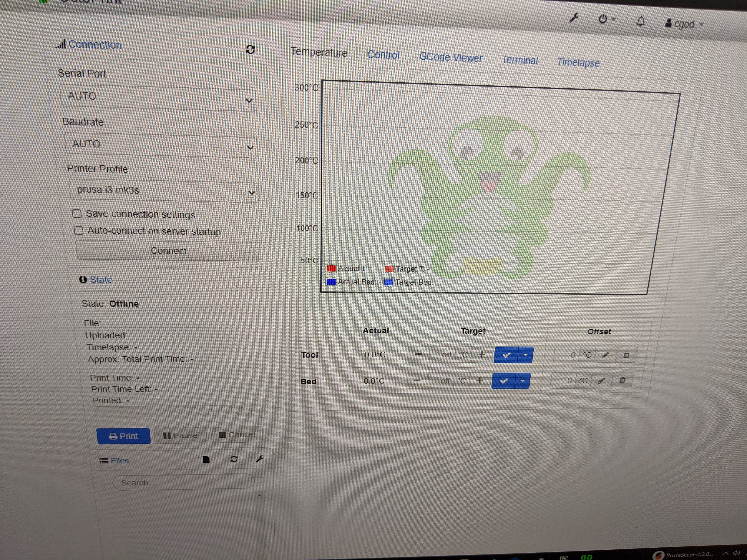Click the Connect button
747x560 pixels.
coord(168,251)
